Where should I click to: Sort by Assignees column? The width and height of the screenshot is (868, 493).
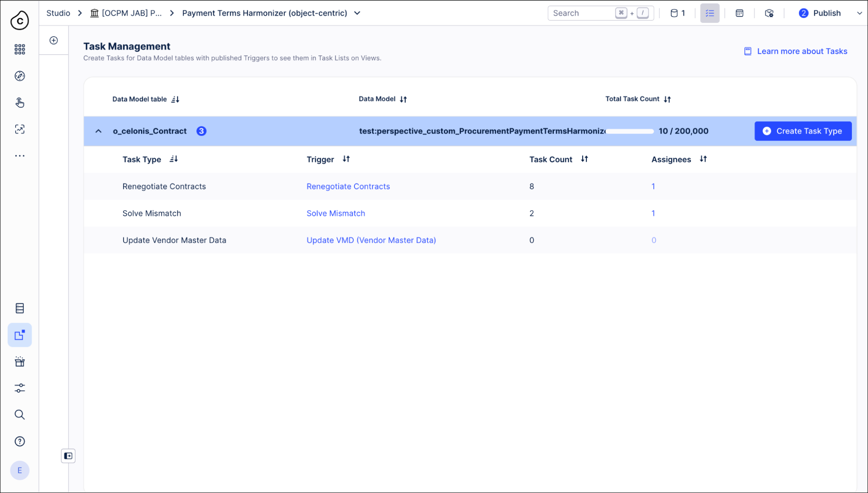pos(703,159)
